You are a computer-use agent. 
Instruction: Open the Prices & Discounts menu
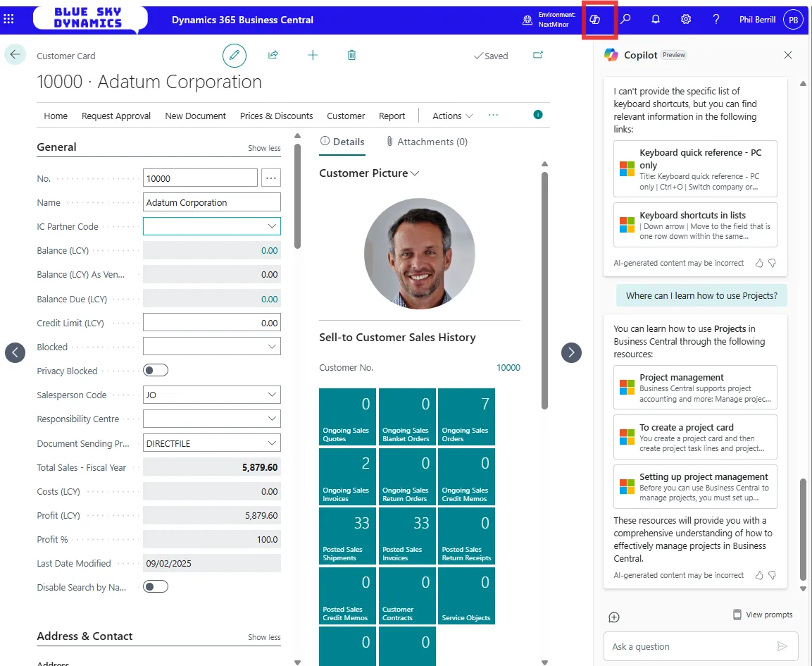coord(276,116)
